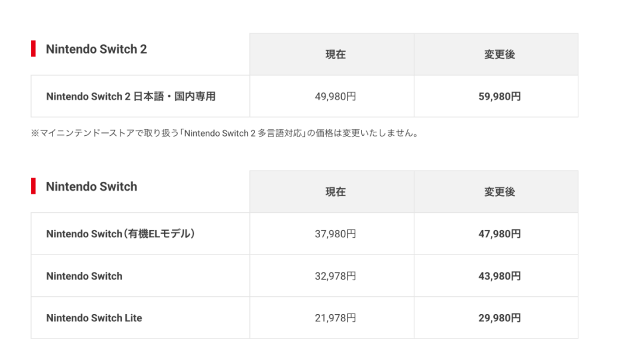Select the 現在 header in Switch table
644x363 pixels.
(336, 192)
